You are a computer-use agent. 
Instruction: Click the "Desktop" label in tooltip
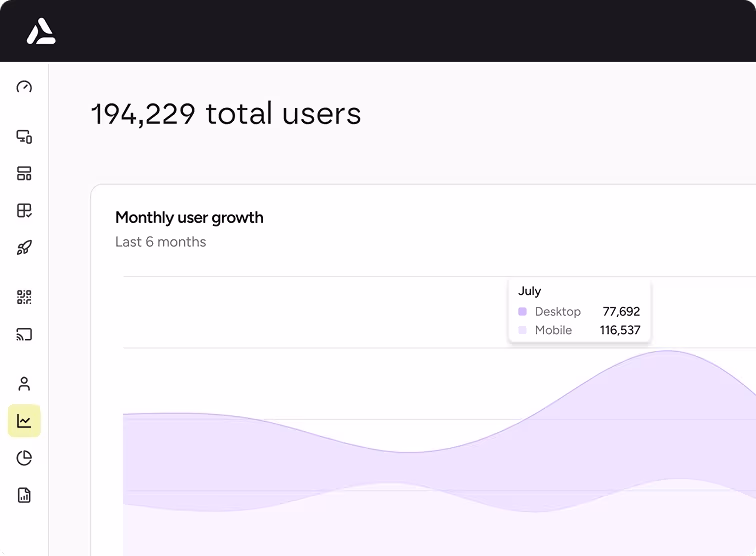click(x=558, y=312)
